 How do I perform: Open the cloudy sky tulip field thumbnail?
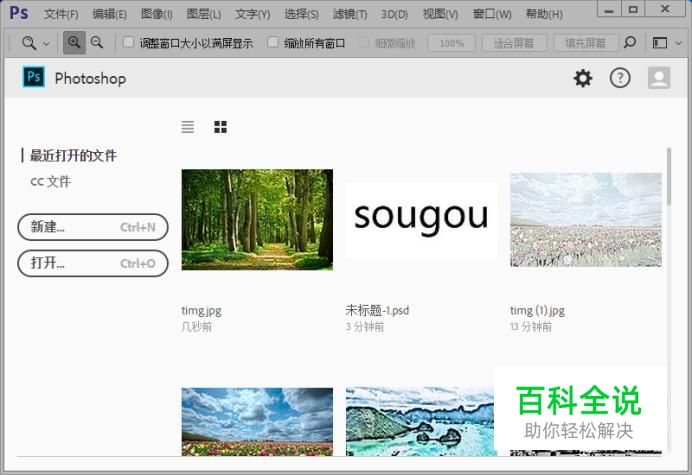tap(257, 422)
